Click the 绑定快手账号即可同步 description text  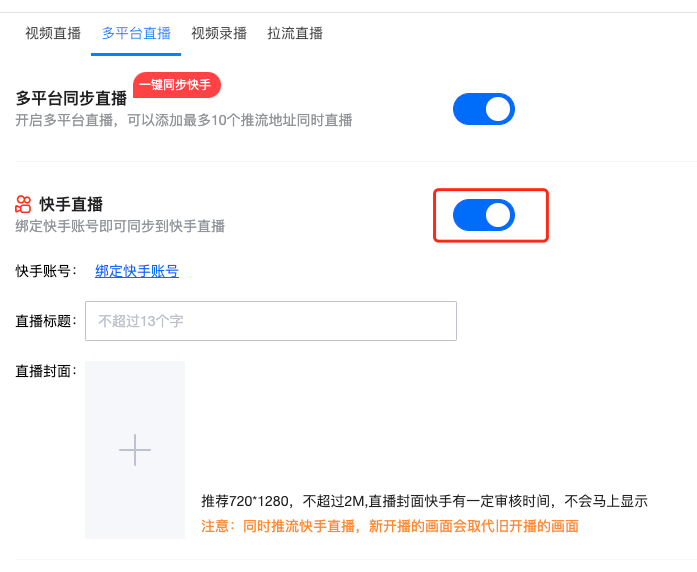pos(120,226)
